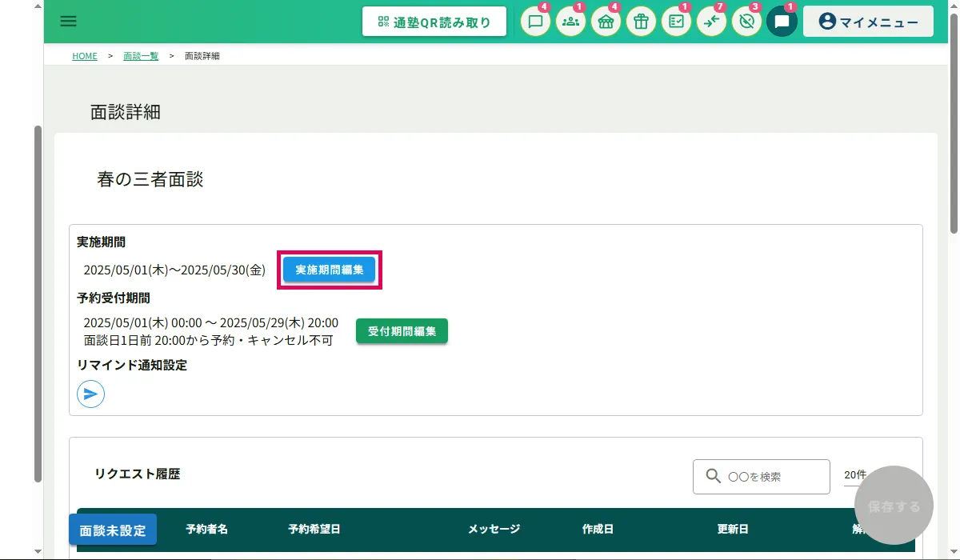This screenshot has height=560, width=960.
Task: Click the リクエスト履歴 heading
Action: 138,474
